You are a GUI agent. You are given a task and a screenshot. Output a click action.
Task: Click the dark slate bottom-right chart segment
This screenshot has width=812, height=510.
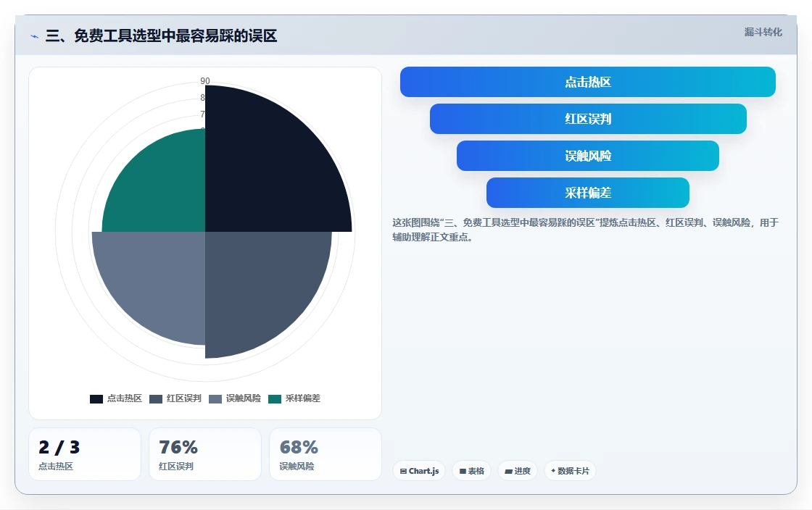[x=259, y=287]
